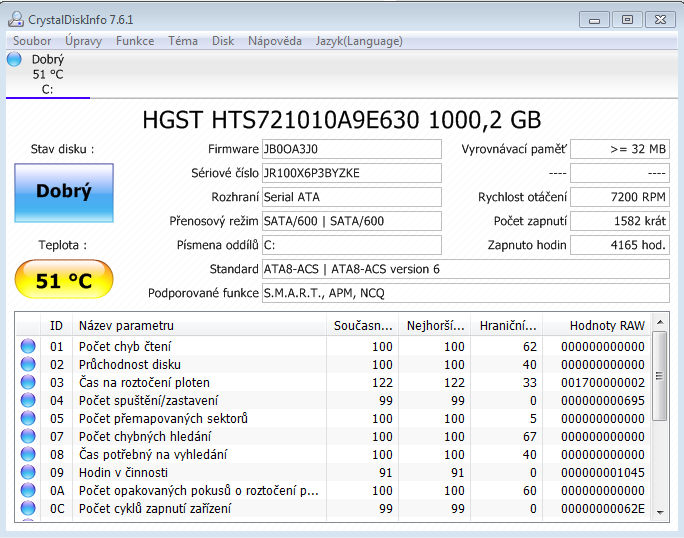Click the blue status orb for drive C:
This screenshot has height=538, width=684.
[14, 59]
